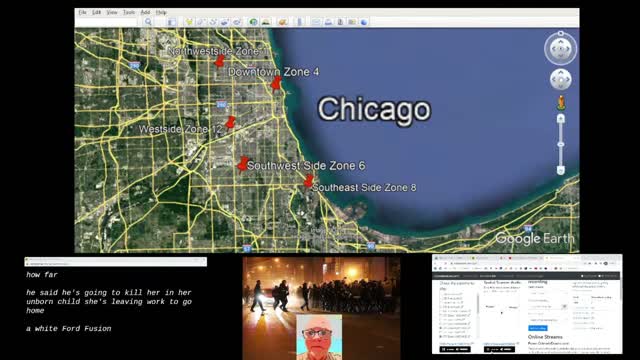
Task: Click the Save Image toolbar icon
Action: click(340, 22)
